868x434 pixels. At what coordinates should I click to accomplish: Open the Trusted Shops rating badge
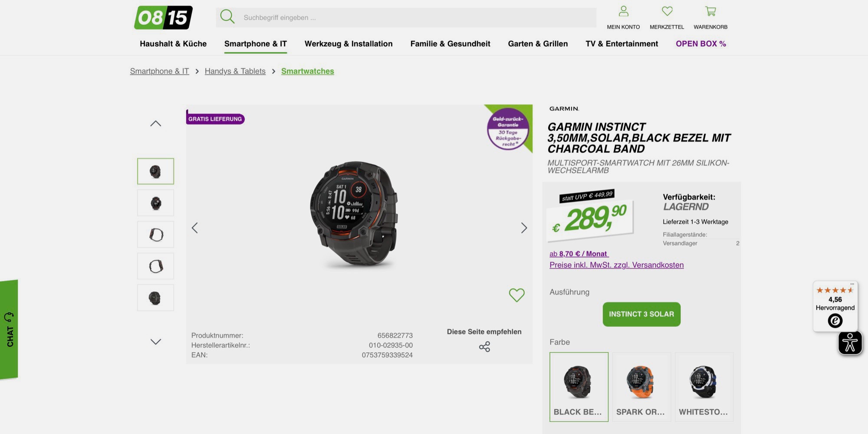tap(835, 306)
